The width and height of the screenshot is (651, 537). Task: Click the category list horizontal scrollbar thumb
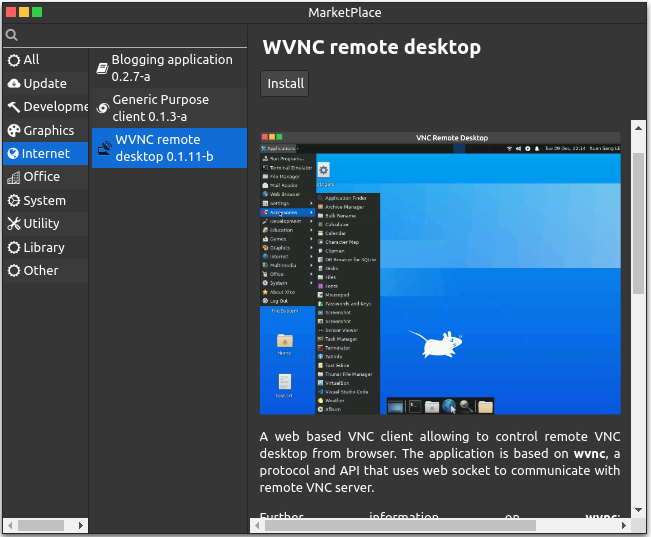click(x=41, y=525)
